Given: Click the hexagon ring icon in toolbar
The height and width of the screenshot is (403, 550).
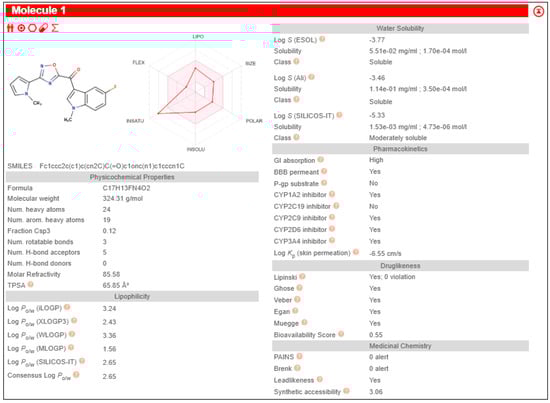Looking at the screenshot, I should coord(32,28).
